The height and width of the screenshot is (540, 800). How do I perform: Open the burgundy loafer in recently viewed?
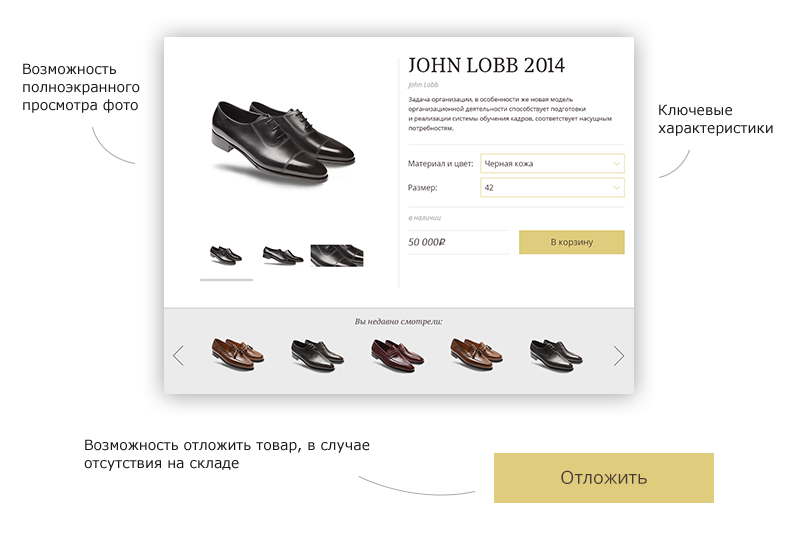pyautogui.click(x=397, y=355)
